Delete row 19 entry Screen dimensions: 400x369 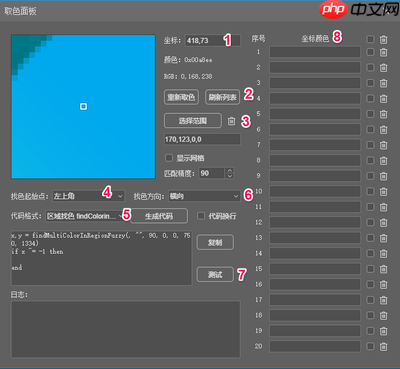[383, 331]
